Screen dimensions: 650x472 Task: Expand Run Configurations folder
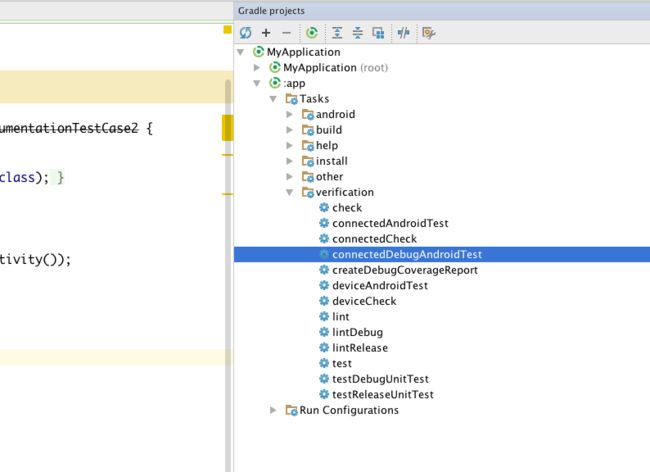[x=273, y=410]
